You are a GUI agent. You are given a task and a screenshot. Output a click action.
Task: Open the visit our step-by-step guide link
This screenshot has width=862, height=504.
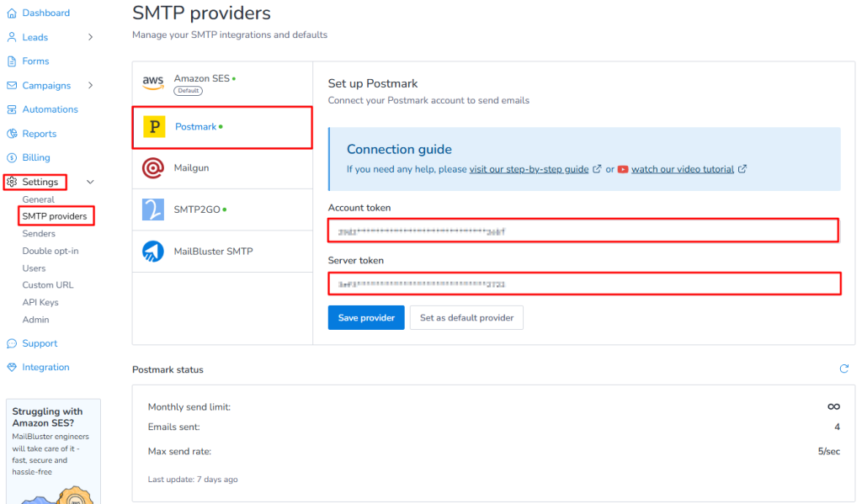[x=529, y=169]
